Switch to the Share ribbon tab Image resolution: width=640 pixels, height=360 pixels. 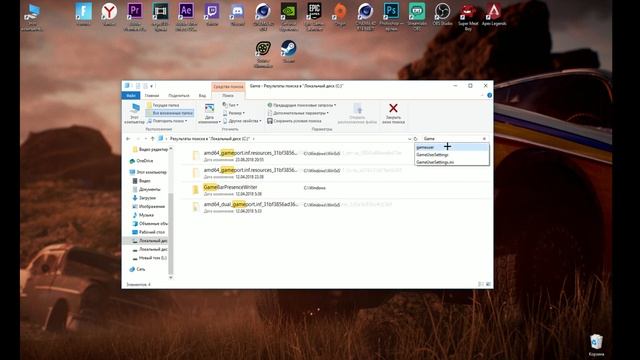coord(179,96)
